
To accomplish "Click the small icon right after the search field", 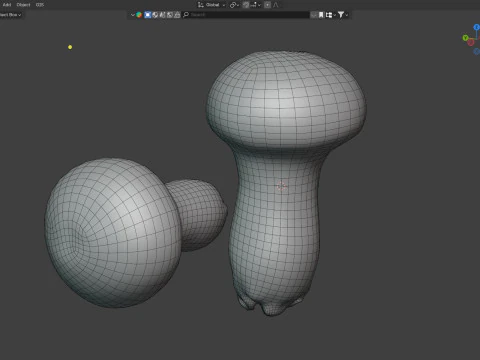I will (x=314, y=15).
